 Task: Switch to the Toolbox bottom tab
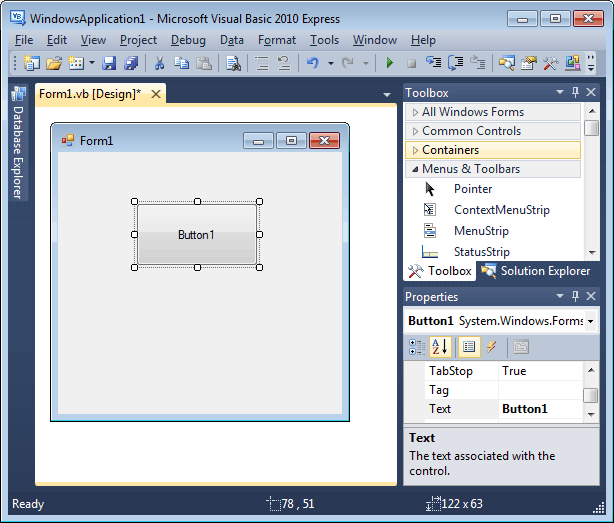click(440, 271)
